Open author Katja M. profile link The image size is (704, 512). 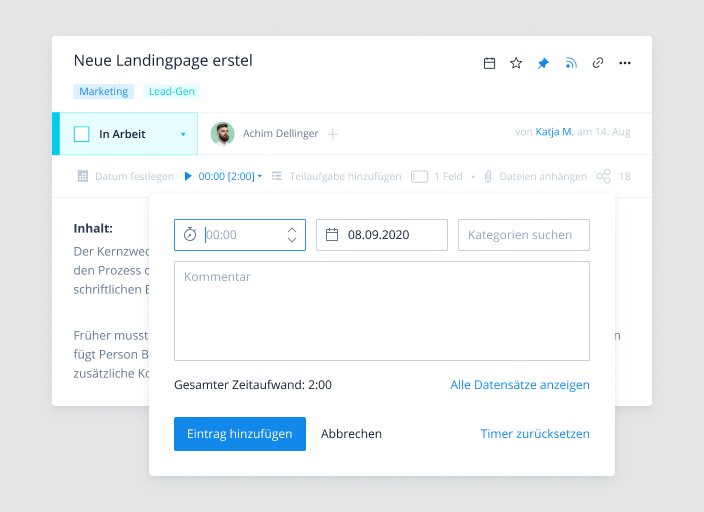554,132
